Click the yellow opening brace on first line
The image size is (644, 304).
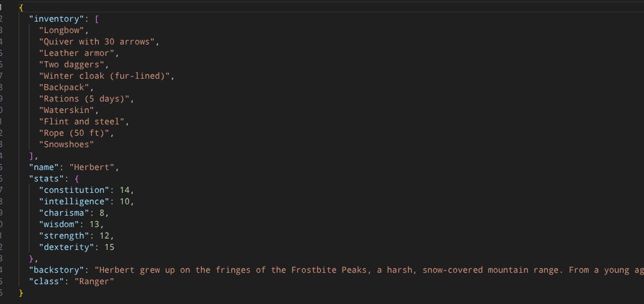click(21, 7)
